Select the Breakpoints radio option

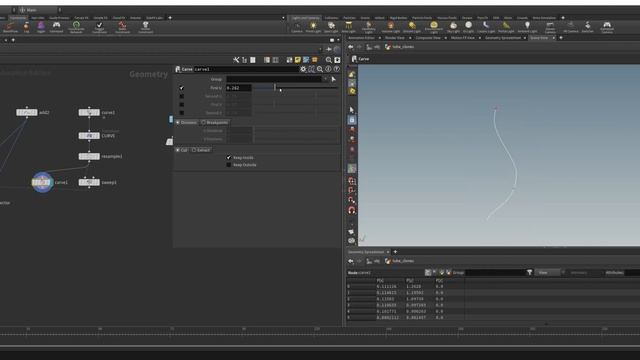[214, 122]
